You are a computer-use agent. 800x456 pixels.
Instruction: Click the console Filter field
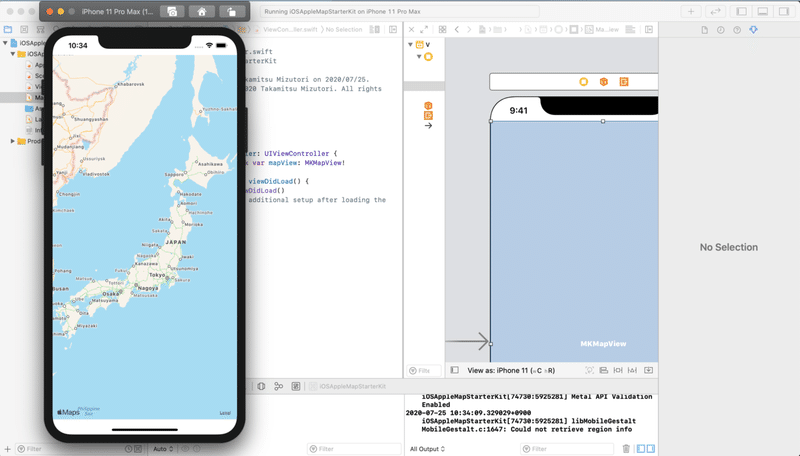point(567,449)
